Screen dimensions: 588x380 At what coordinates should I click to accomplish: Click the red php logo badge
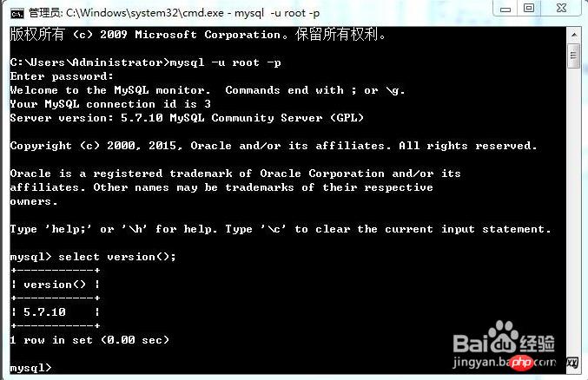click(x=522, y=362)
